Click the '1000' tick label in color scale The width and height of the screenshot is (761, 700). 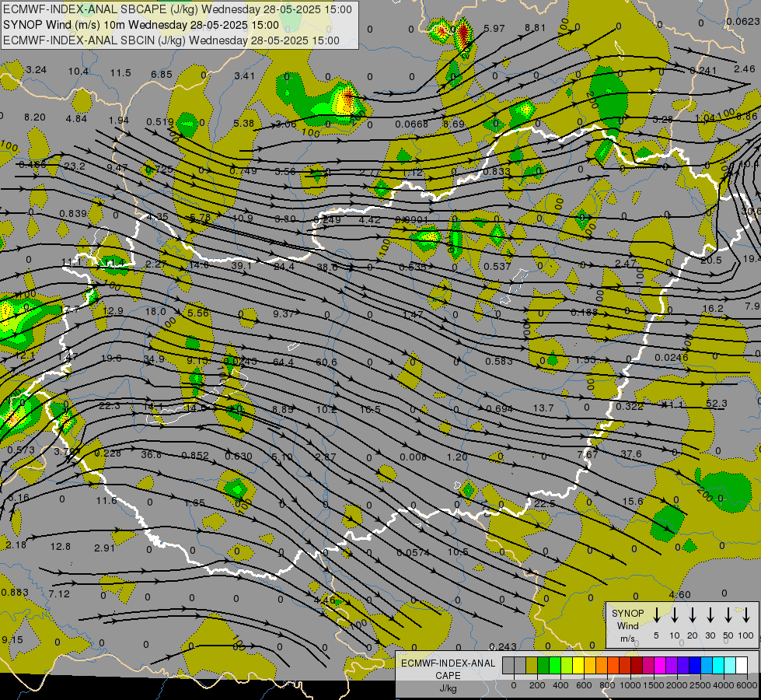pyautogui.click(x=630, y=685)
